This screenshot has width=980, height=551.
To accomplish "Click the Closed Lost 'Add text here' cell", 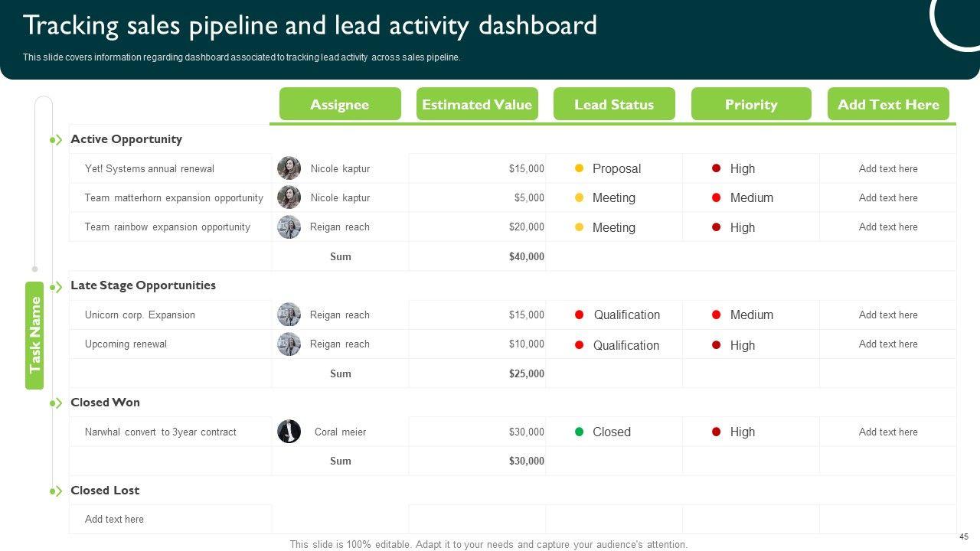I will coord(114,519).
